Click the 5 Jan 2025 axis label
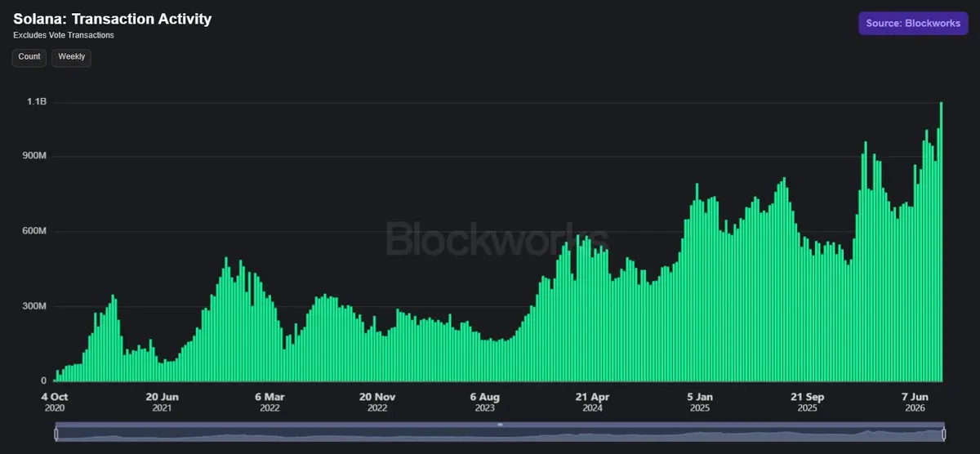980x454 pixels. coord(700,402)
